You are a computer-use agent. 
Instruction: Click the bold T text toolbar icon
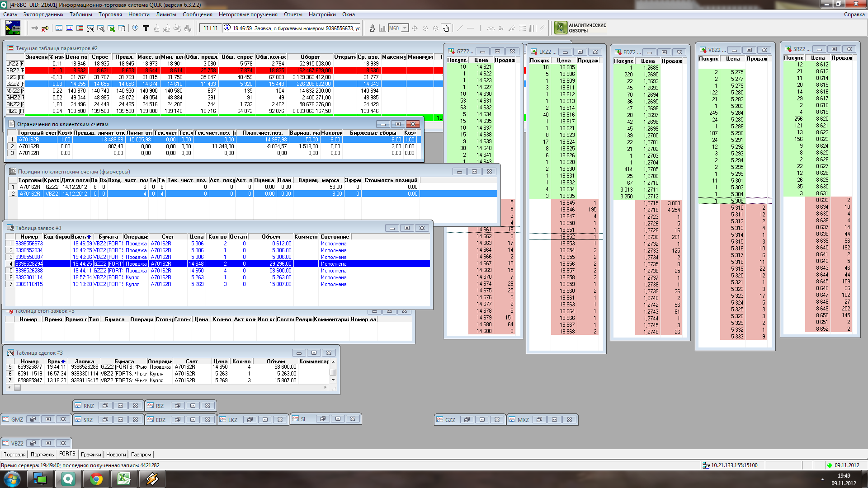pyautogui.click(x=146, y=28)
